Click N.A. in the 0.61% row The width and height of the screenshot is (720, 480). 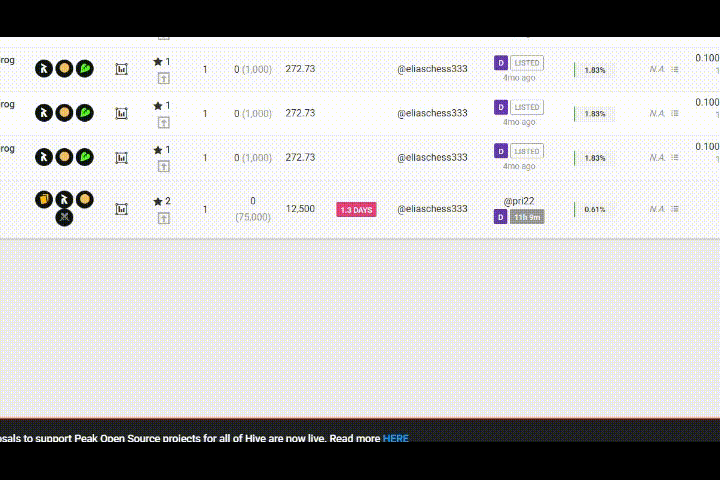[657, 209]
